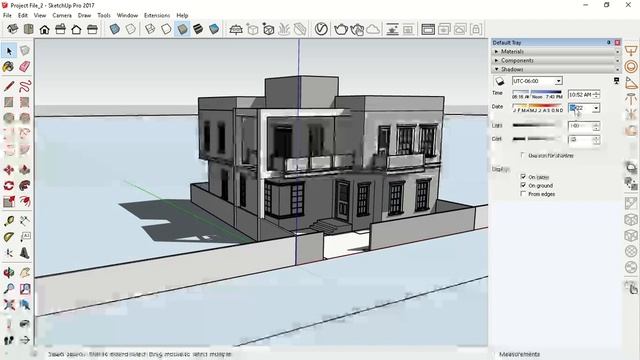Open the Camera menu
640x360 pixels.
pos(62,15)
